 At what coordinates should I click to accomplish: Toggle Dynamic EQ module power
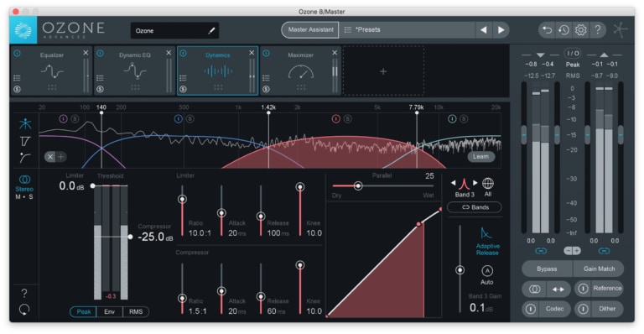(x=100, y=53)
